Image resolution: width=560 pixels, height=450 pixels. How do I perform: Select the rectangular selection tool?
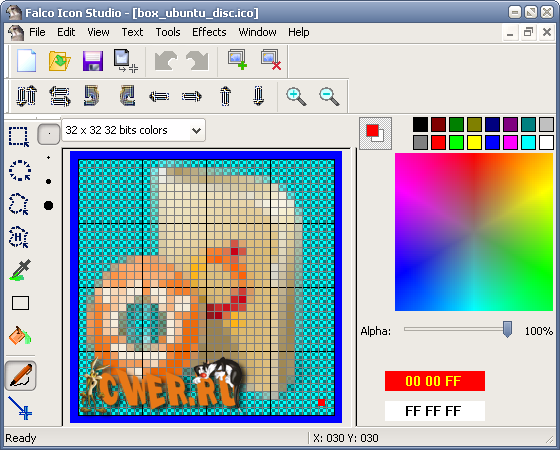point(19,136)
